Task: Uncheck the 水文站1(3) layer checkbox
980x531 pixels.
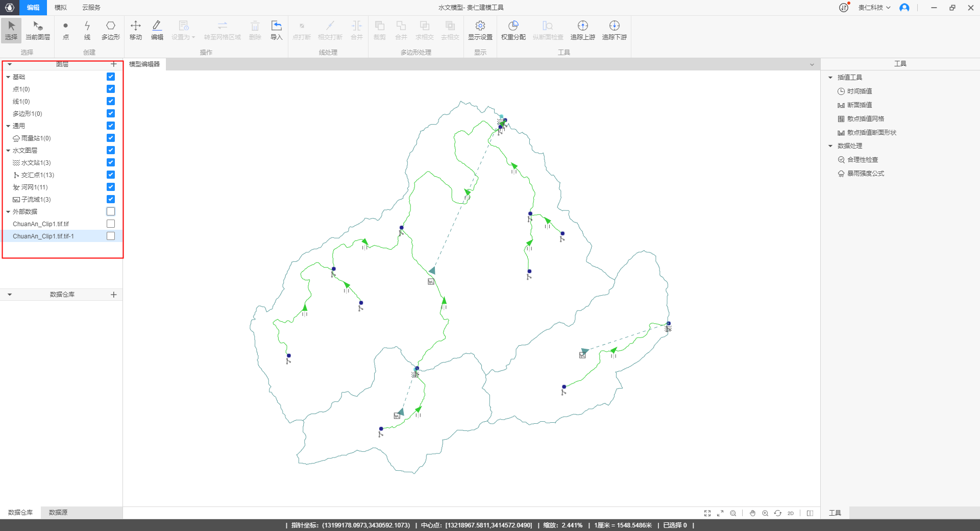Action: [x=111, y=162]
